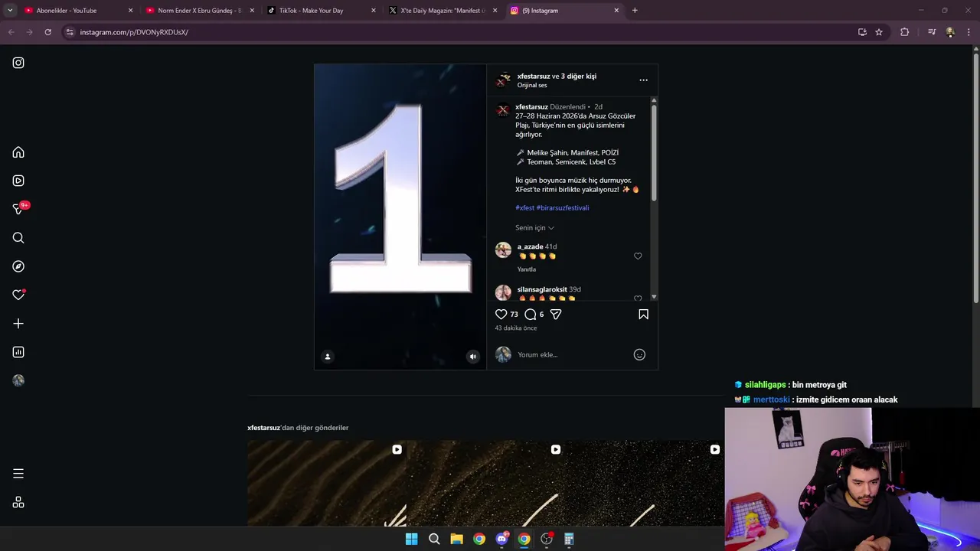Screen dimensions: 980x551
Task: Open media controls icon in toolbar
Action: click(x=932, y=32)
